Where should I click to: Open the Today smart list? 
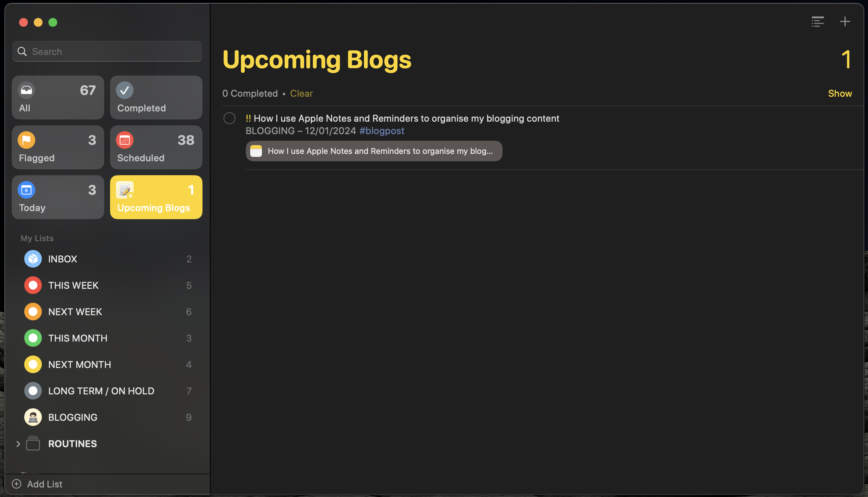(x=58, y=197)
